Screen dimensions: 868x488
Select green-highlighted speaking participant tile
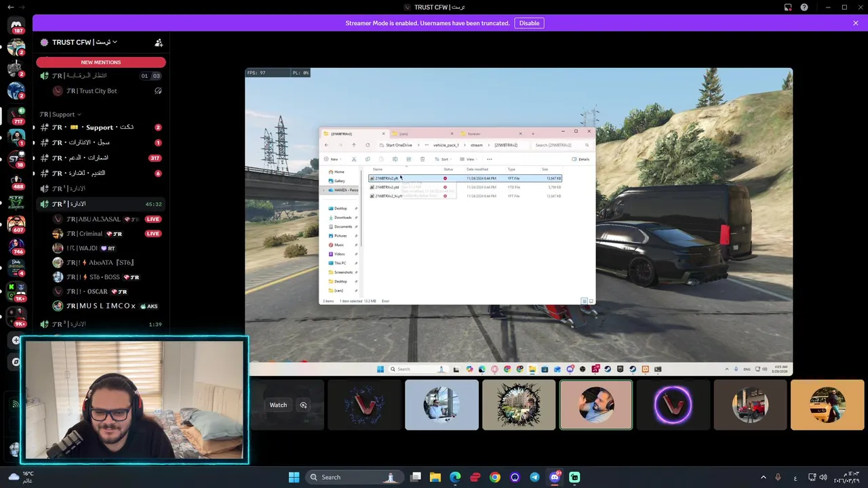point(596,405)
